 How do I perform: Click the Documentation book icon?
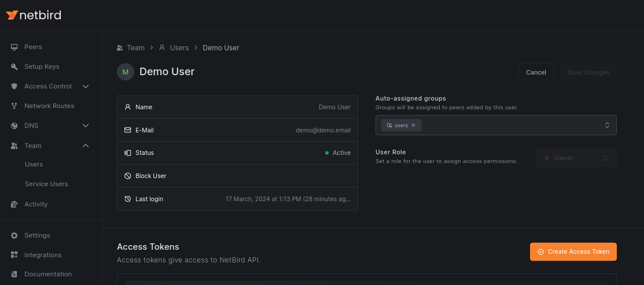(14, 274)
